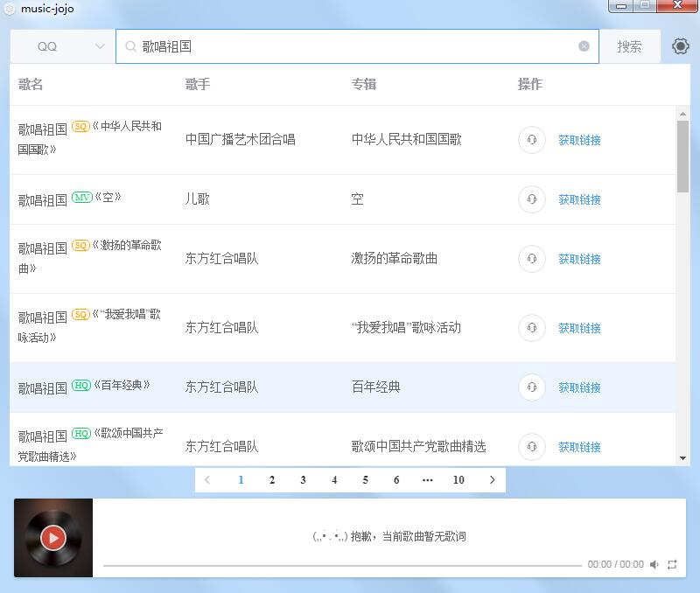This screenshot has width=700, height=593.
Task: Click the 歌名 column header
Action: pos(31,84)
